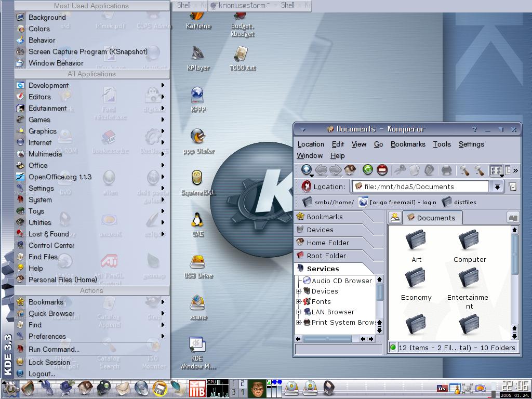Reload the folder with the green refresh icon
The image size is (532, 399).
click(x=367, y=170)
